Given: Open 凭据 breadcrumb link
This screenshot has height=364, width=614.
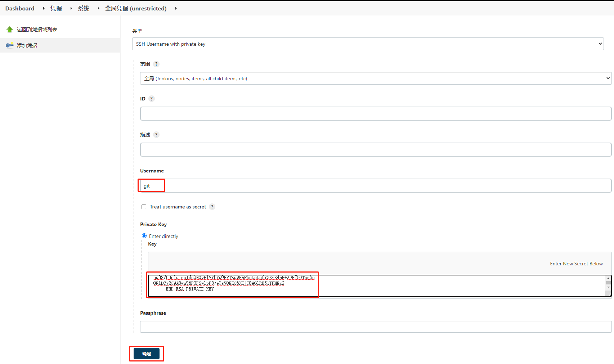Looking at the screenshot, I should coord(56,8).
